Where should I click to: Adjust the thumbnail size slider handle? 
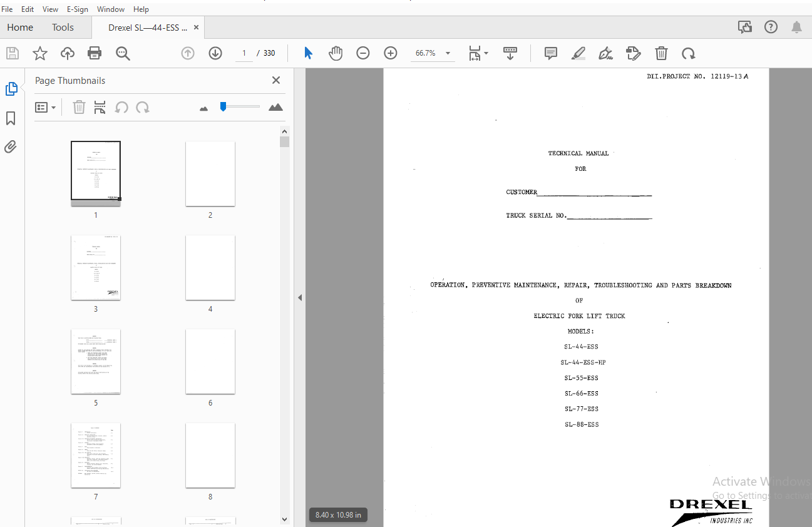[223, 107]
